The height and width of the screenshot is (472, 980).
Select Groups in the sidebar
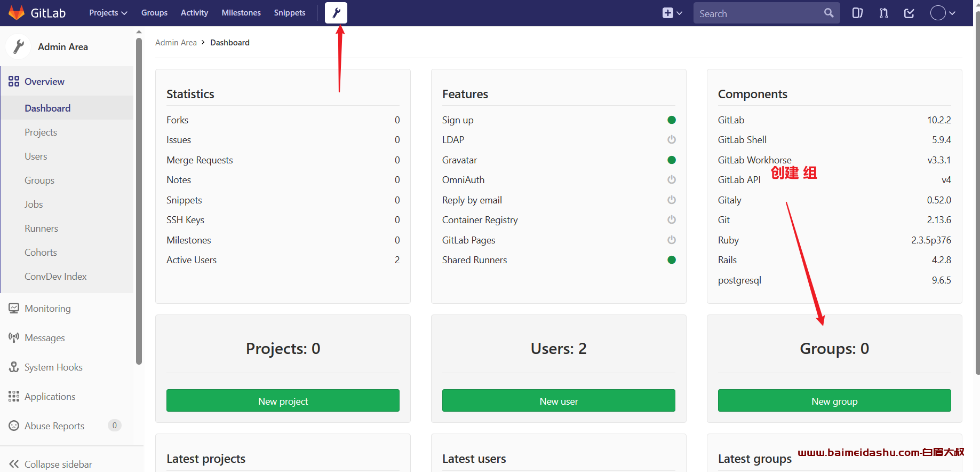pos(67,180)
